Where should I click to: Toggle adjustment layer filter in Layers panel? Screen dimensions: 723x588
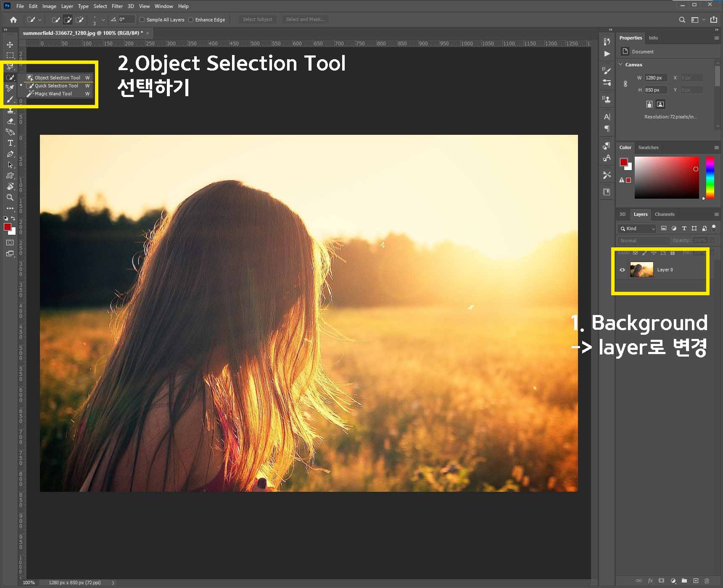(674, 228)
